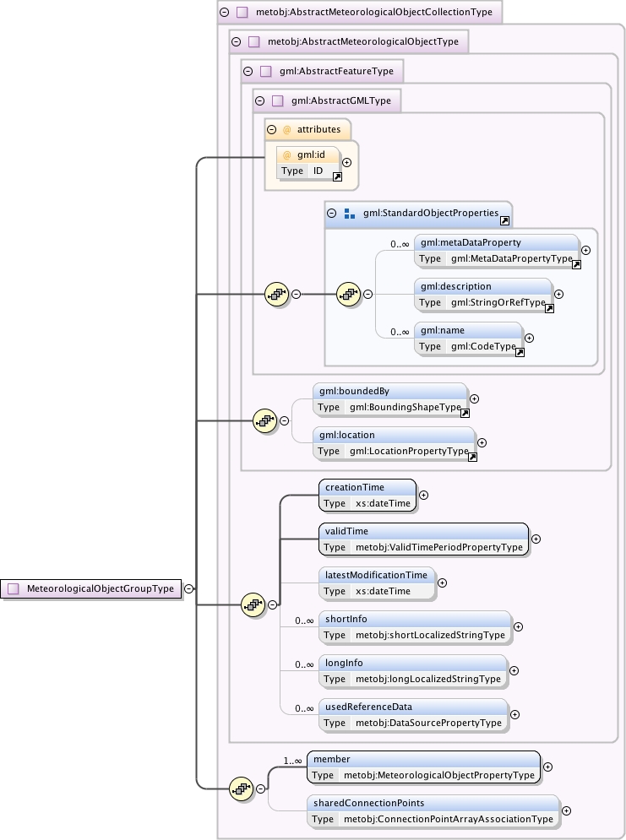This screenshot has width=626, height=840.
Task: Collapse sequence beside creationTime compositor
Action: click(x=273, y=604)
